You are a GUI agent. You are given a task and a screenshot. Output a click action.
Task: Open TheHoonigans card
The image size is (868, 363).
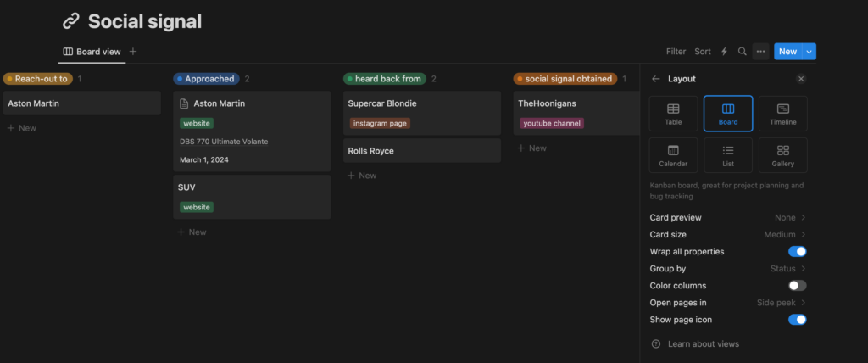(576, 113)
